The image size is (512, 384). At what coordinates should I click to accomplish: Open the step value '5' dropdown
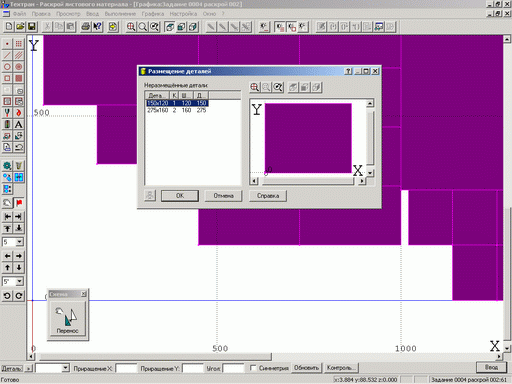pos(19,242)
